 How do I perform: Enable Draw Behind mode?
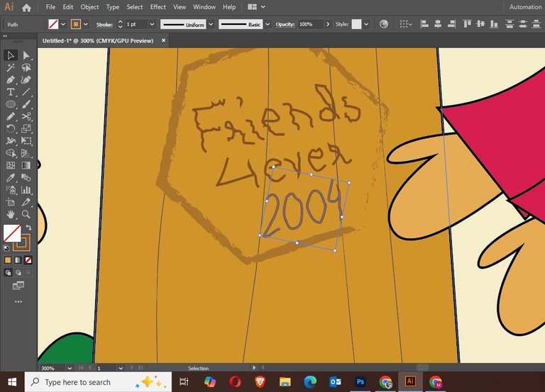(18, 273)
